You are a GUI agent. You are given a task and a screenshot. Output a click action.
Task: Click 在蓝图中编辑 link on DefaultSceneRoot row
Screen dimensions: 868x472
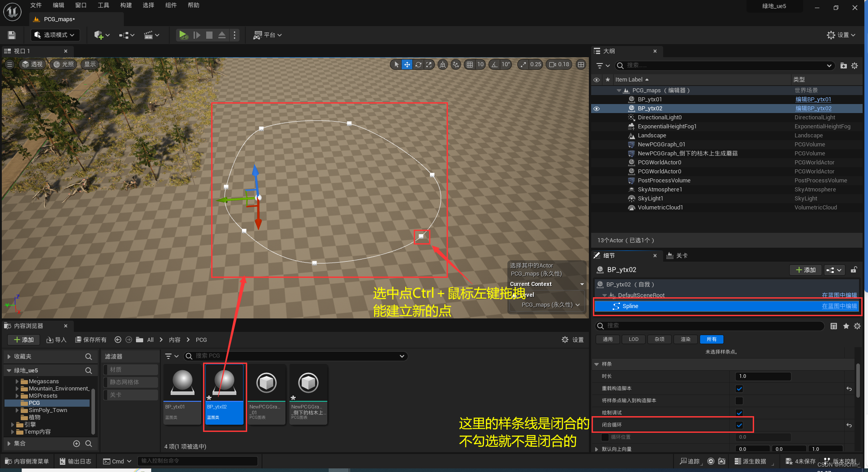839,295
